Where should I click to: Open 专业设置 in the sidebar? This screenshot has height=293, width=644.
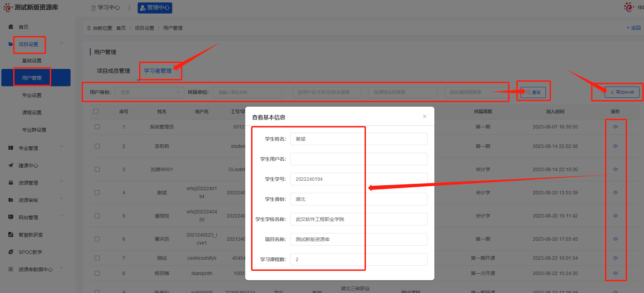coord(32,95)
